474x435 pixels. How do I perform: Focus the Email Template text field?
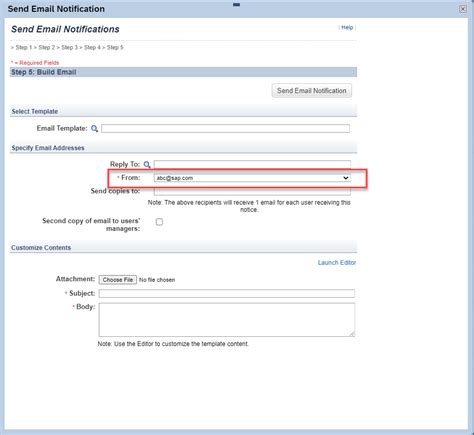coord(226,129)
